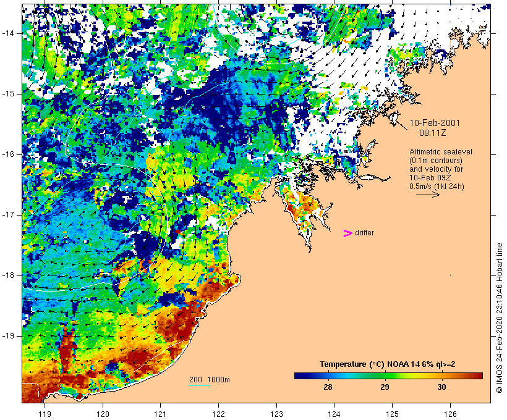Click the '200 1000m' depth label
The width and height of the screenshot is (507, 420).
coord(210,380)
